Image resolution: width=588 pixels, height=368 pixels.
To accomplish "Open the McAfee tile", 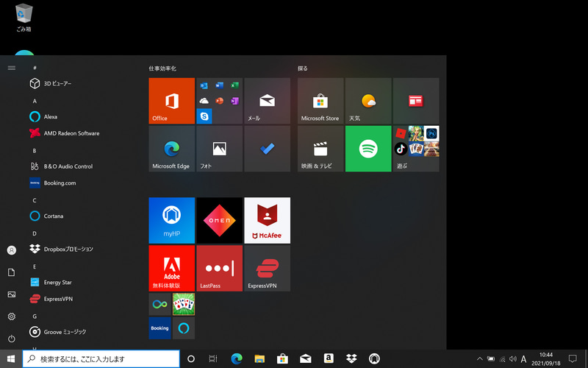I will click(x=267, y=220).
